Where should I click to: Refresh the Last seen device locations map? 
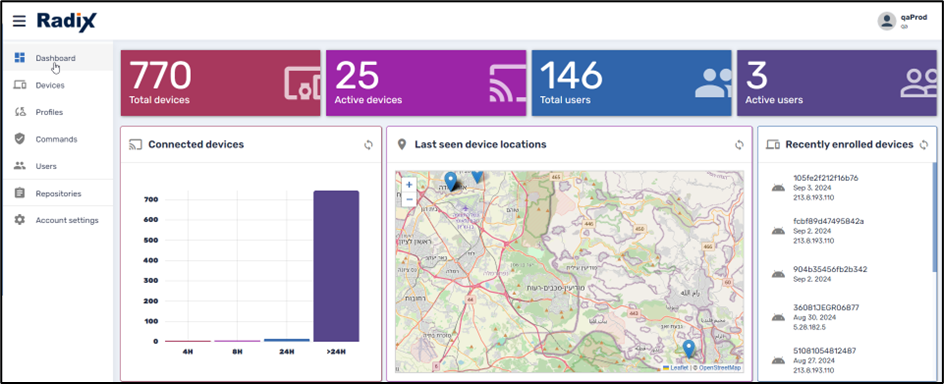(739, 144)
